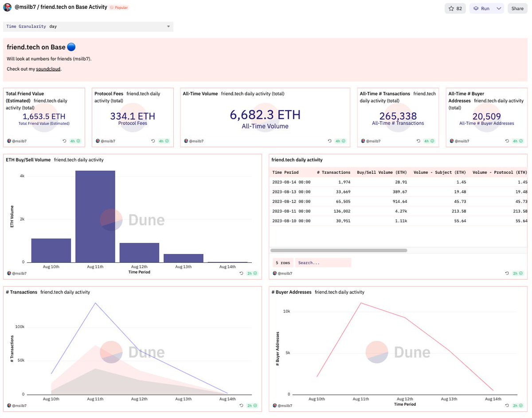
Task: Click the refresh icon on ETH Buy/Sell Volume chart
Action: point(242,273)
